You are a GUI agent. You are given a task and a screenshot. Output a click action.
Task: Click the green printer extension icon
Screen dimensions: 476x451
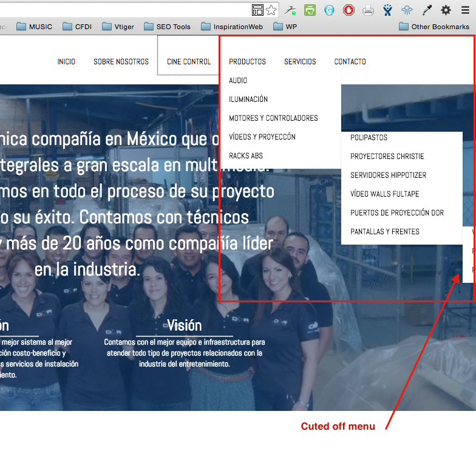(x=310, y=10)
